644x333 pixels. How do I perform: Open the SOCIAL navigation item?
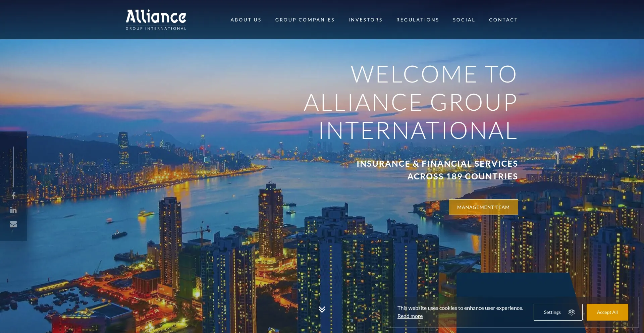(464, 19)
